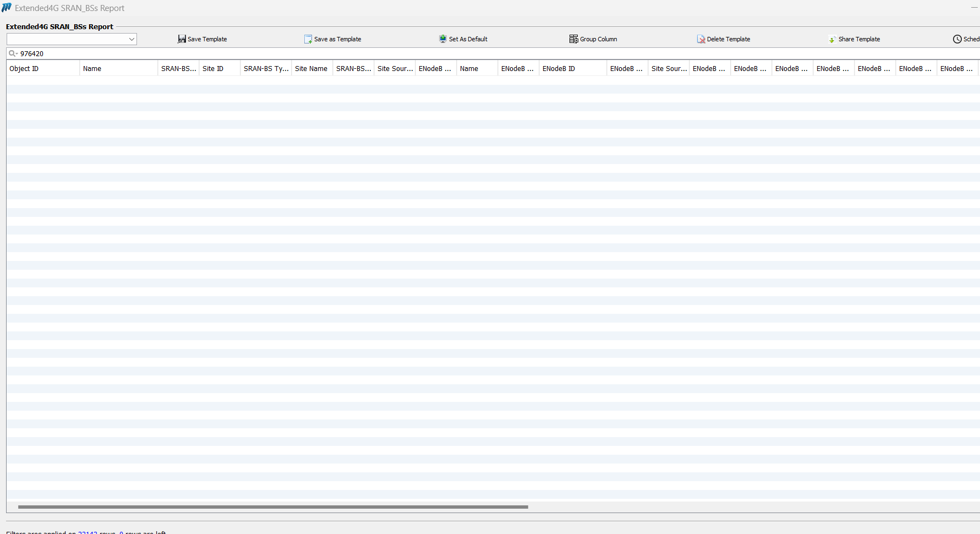Click the application icon in title bar

coord(7,8)
